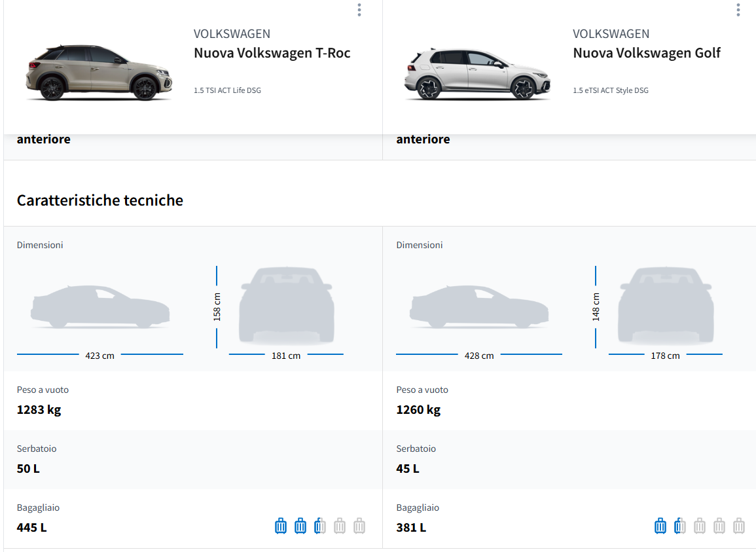Click the fourth, grey suitcase in the T-Roc row

[x=340, y=526]
